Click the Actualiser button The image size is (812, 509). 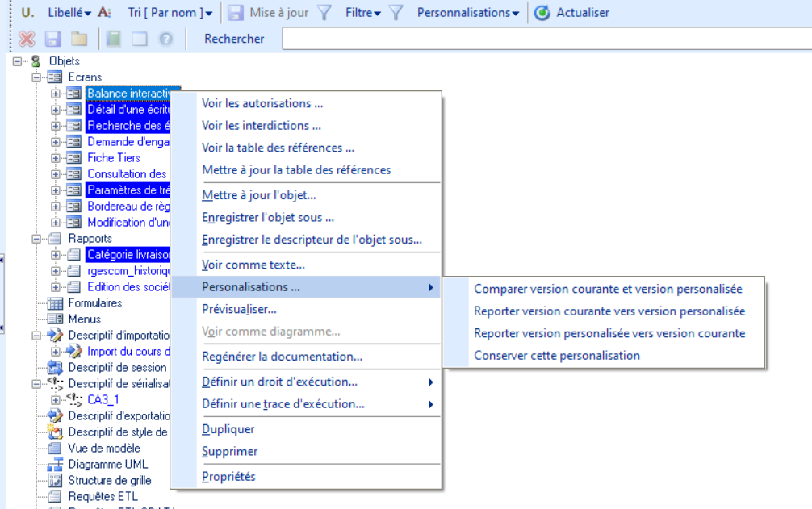(572, 12)
